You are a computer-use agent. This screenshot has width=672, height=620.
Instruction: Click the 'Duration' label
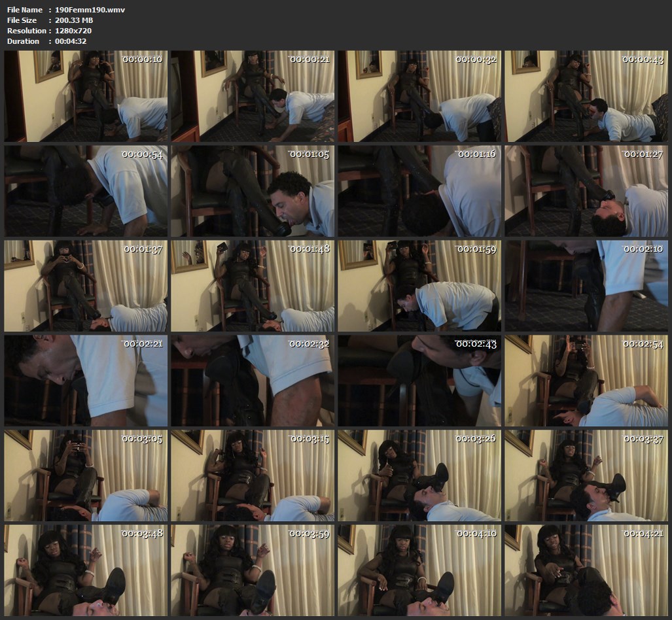click(x=23, y=41)
